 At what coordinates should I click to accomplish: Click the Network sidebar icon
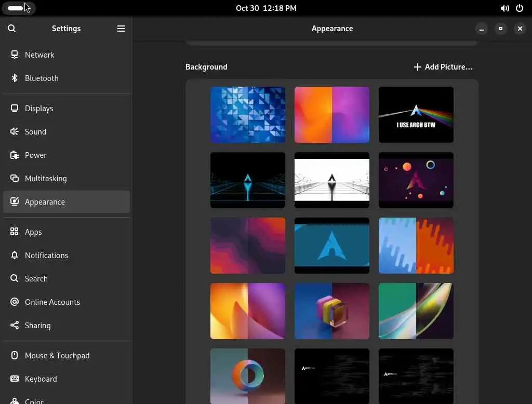[x=14, y=55]
